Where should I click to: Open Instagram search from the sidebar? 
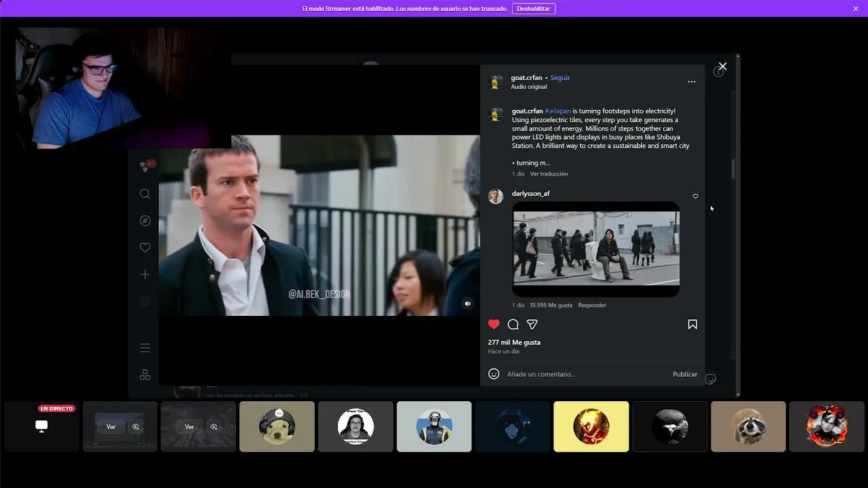(145, 194)
